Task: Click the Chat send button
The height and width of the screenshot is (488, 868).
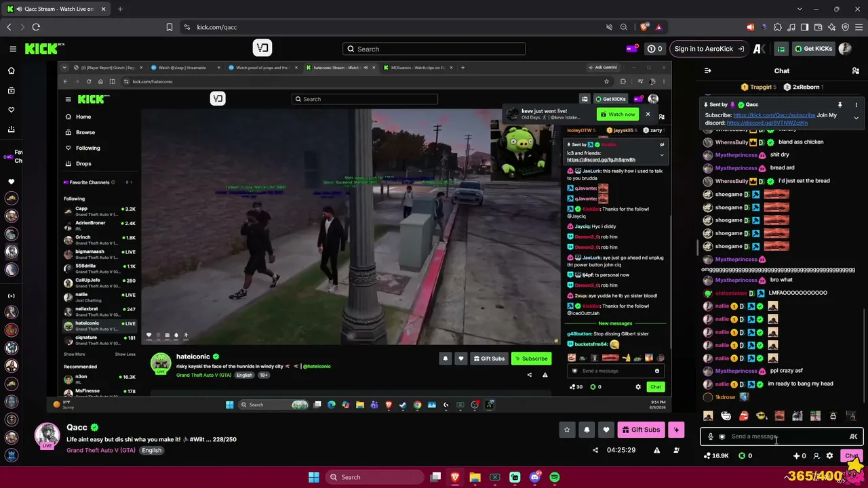Action: pyautogui.click(x=851, y=456)
